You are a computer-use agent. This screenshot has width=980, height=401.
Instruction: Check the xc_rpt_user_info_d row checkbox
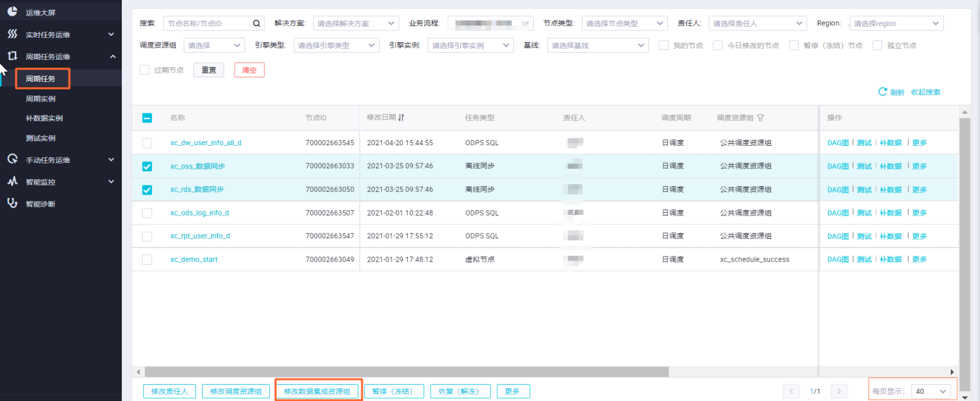coord(147,236)
